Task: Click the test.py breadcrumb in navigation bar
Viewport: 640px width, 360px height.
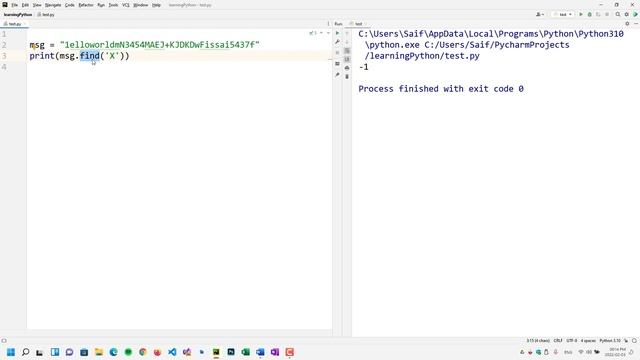Action: (46, 14)
